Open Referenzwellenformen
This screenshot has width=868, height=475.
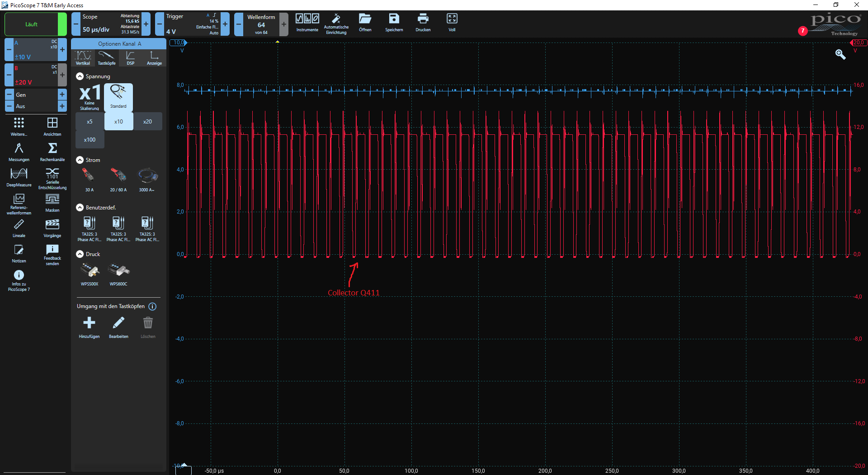(x=19, y=204)
